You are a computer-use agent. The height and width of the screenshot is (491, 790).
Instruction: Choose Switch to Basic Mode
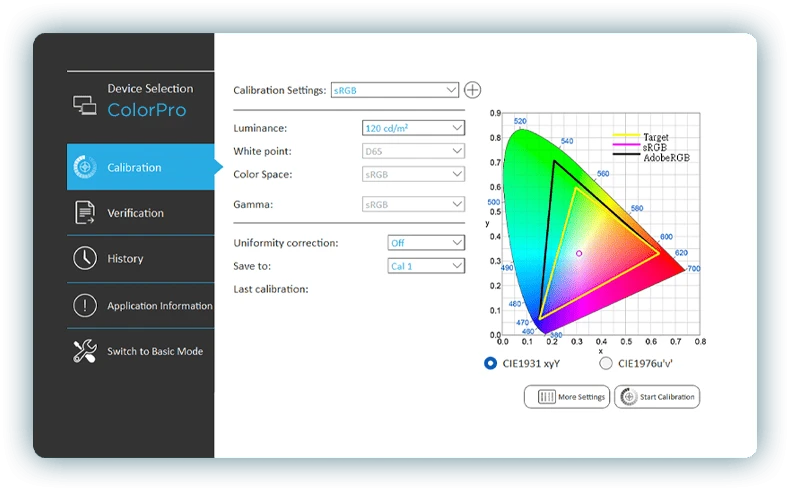point(141,351)
